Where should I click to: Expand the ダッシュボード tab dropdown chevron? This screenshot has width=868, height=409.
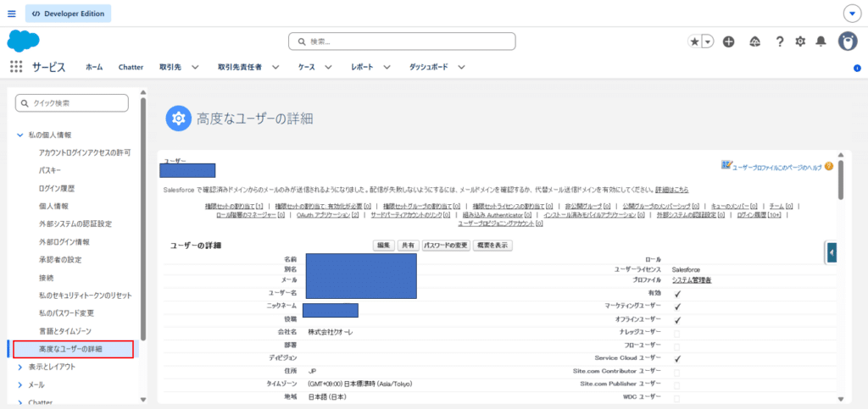[x=461, y=68]
